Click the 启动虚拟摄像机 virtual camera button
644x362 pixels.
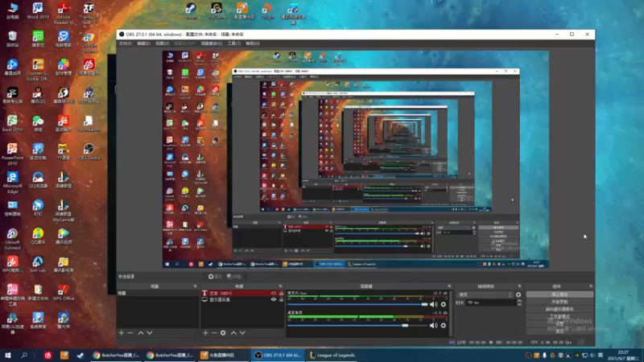pyautogui.click(x=559, y=309)
